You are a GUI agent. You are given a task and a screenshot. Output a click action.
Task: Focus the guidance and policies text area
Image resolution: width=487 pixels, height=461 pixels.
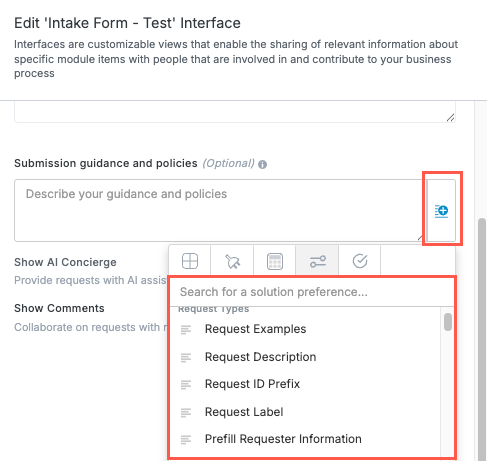click(220, 210)
